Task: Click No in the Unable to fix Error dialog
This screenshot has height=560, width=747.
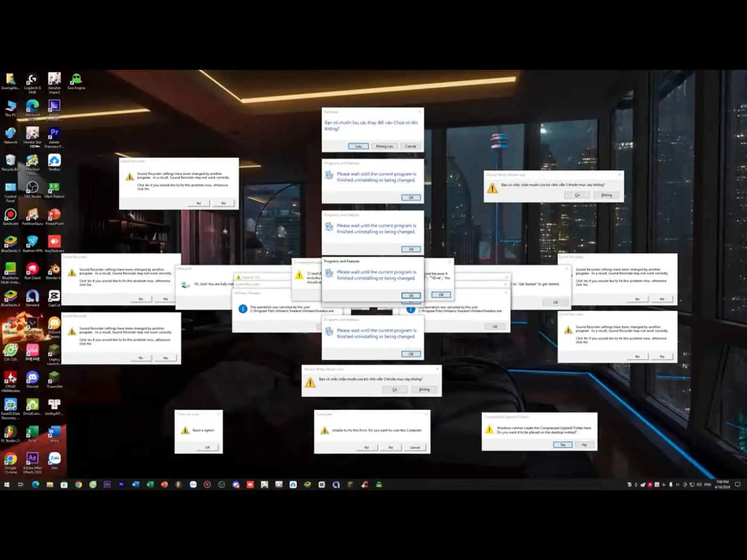Action: (391, 447)
